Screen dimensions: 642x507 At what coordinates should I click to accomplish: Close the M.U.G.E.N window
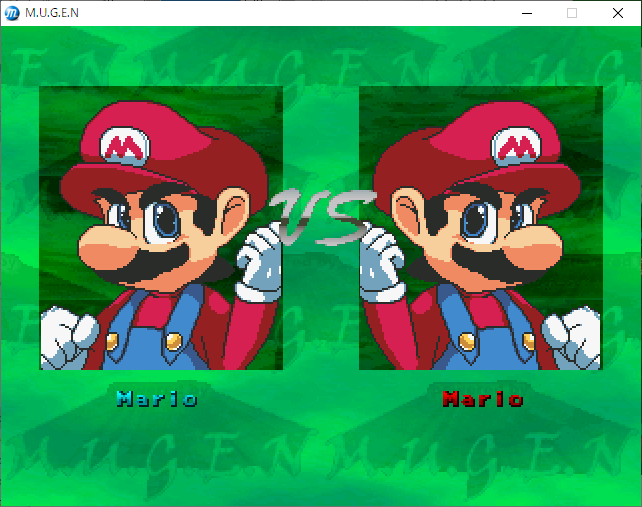click(618, 13)
